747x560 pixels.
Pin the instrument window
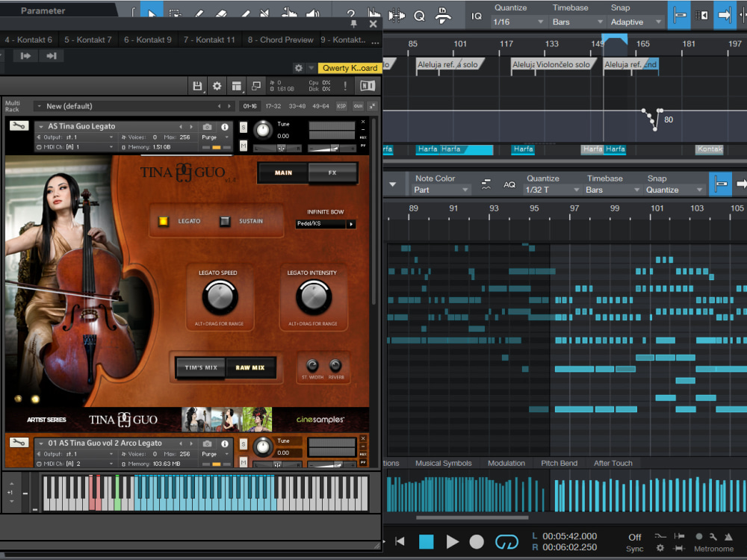point(353,23)
